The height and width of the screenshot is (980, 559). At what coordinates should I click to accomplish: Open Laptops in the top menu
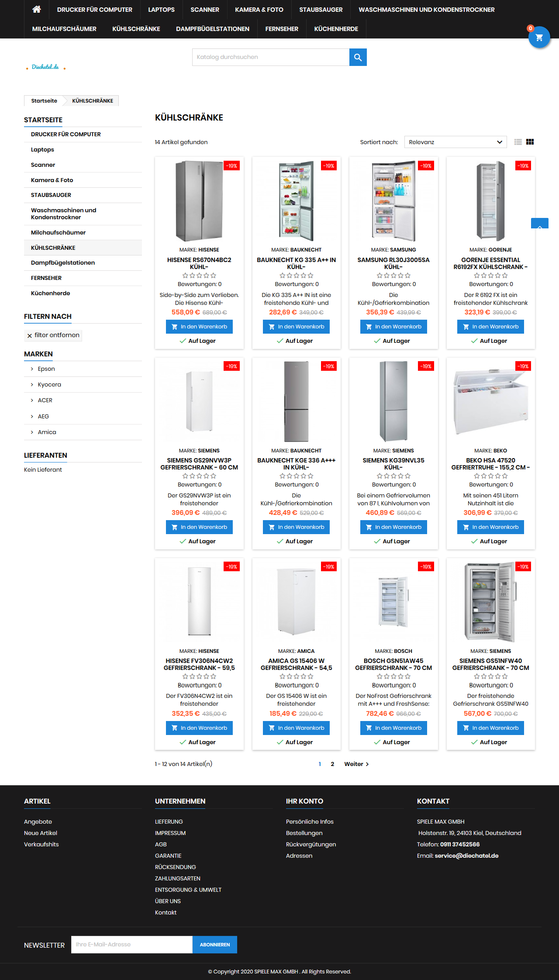[x=161, y=10]
